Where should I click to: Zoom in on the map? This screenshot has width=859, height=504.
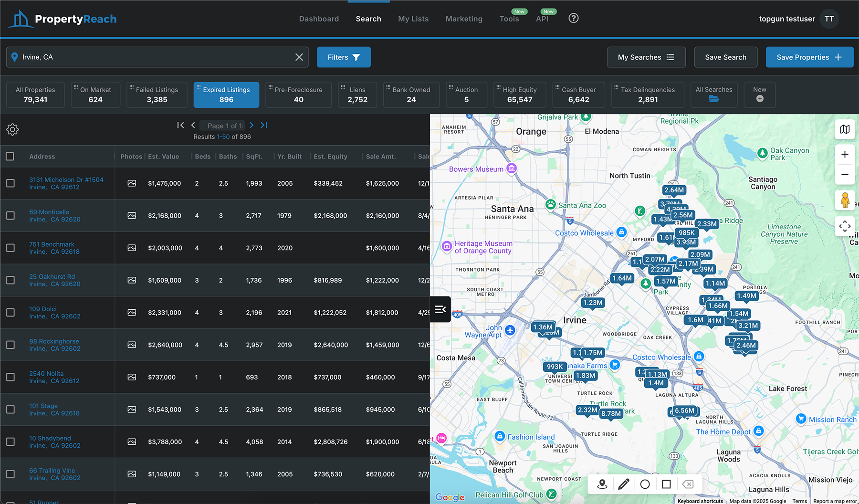pyautogui.click(x=845, y=154)
